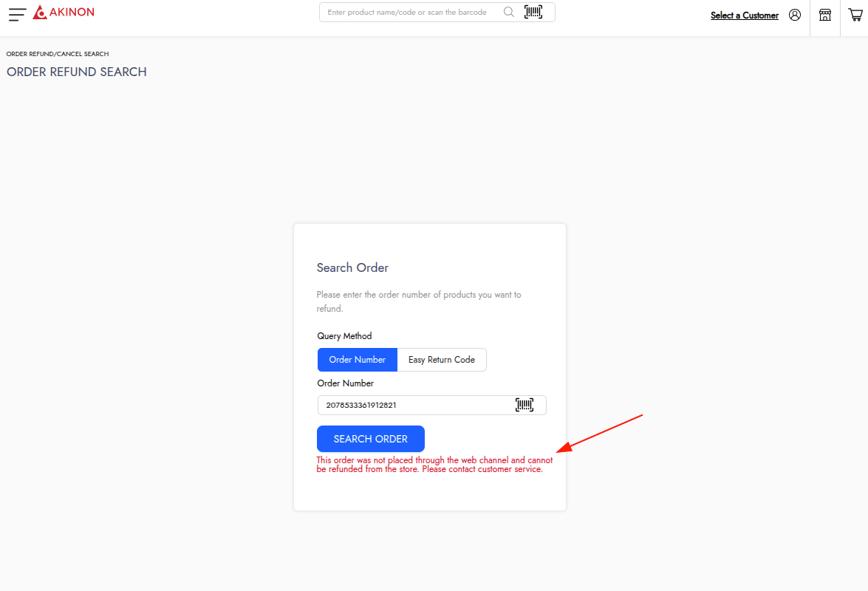This screenshot has height=591, width=868.
Task: Click the Order Refund/Cancel Search breadcrumb
Action: point(58,54)
